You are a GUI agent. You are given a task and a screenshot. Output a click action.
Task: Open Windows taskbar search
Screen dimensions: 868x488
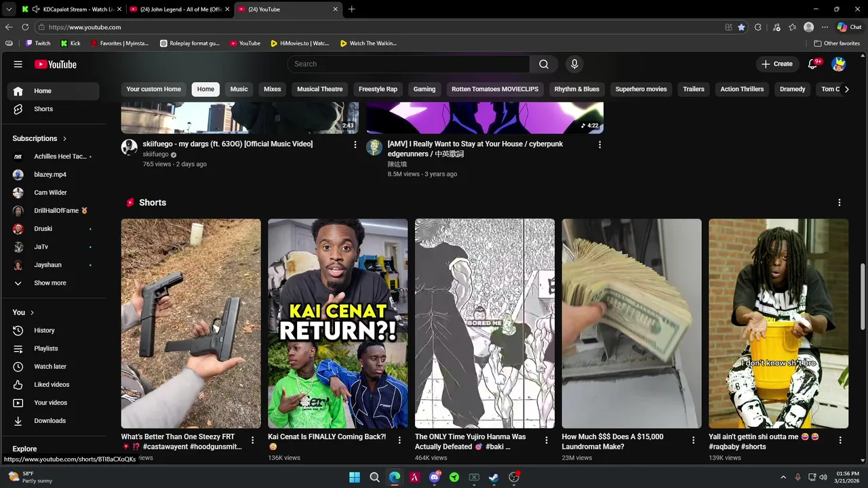(x=374, y=477)
